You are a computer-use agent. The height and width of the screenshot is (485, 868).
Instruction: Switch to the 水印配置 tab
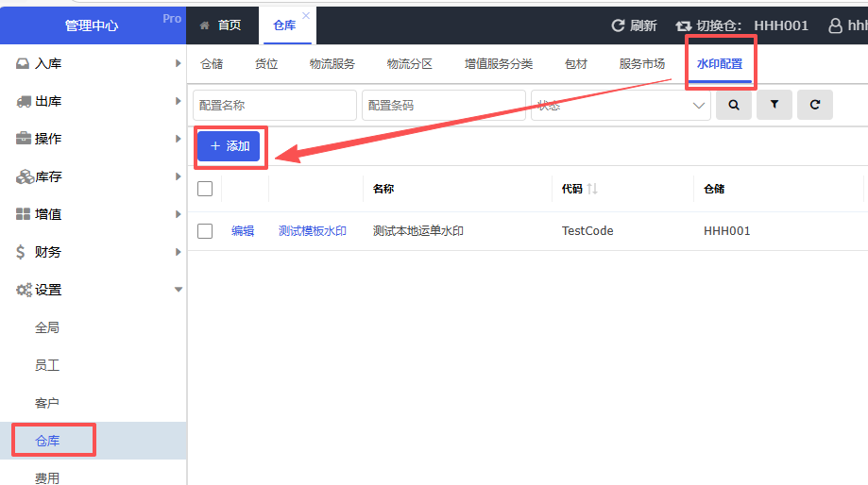click(x=719, y=64)
